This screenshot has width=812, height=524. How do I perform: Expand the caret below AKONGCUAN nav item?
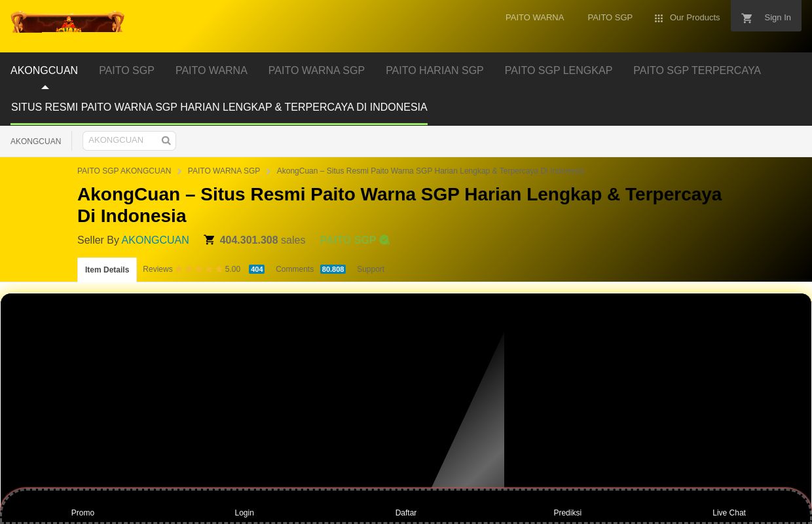(45, 86)
